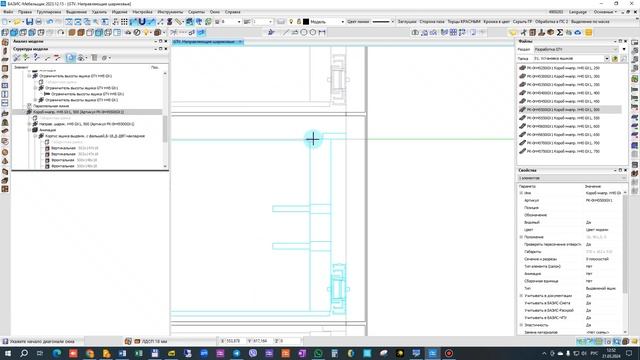
Task: Click the question-mark icon in the structure toolbar
Action: pyautogui.click(x=36, y=58)
